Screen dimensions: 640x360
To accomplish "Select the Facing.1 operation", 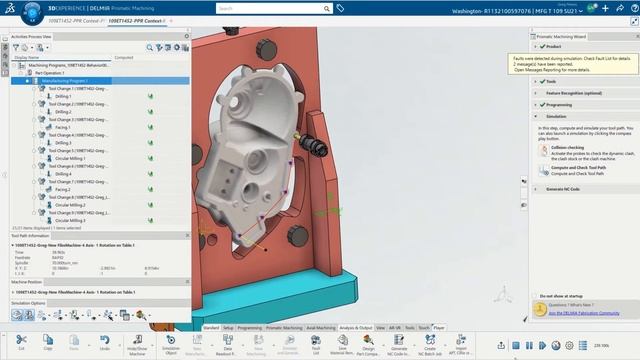I will click(62, 127).
